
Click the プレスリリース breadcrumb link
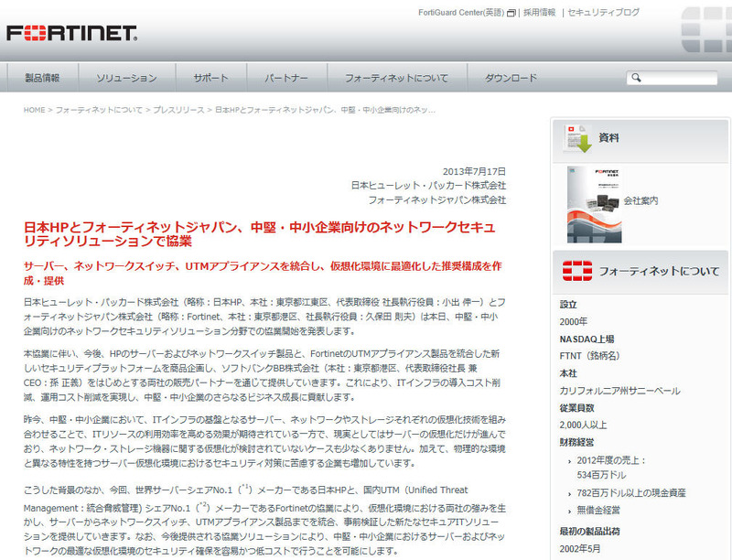click(x=178, y=110)
